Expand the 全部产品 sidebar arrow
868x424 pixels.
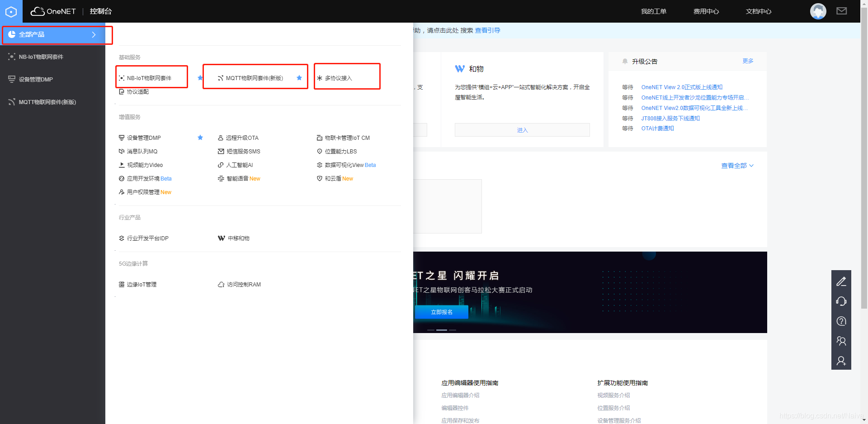(94, 34)
